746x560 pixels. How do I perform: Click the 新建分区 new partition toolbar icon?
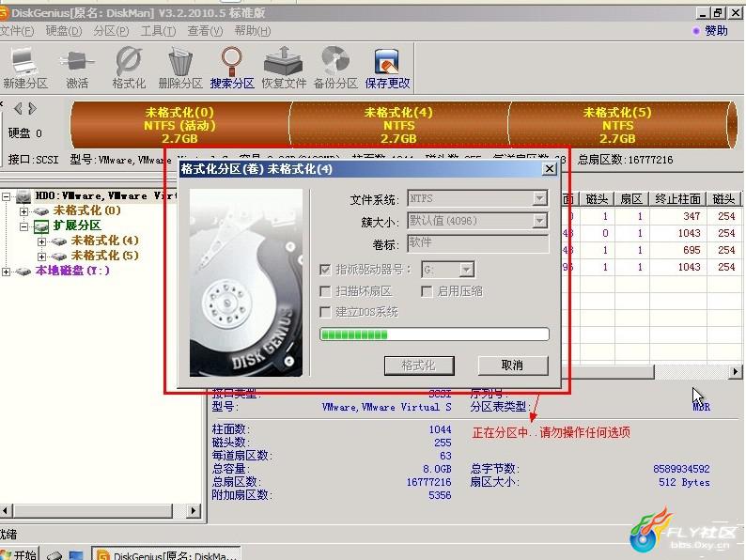24,68
